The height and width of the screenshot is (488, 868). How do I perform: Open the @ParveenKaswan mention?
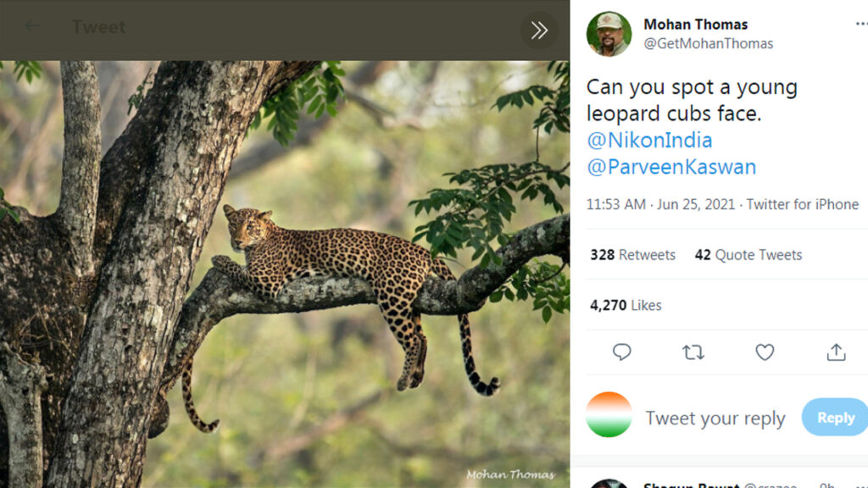click(670, 167)
